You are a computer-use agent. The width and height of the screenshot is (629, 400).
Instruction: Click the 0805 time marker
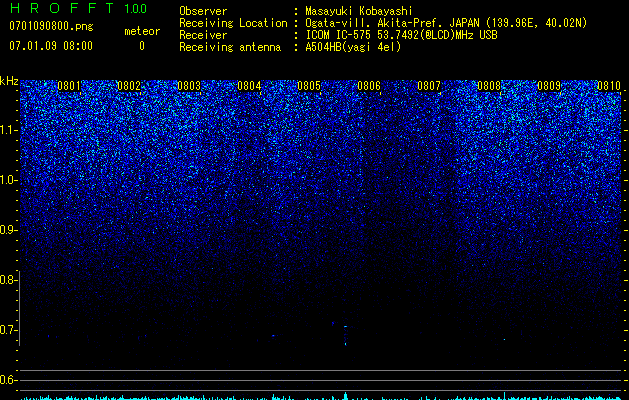click(309, 86)
